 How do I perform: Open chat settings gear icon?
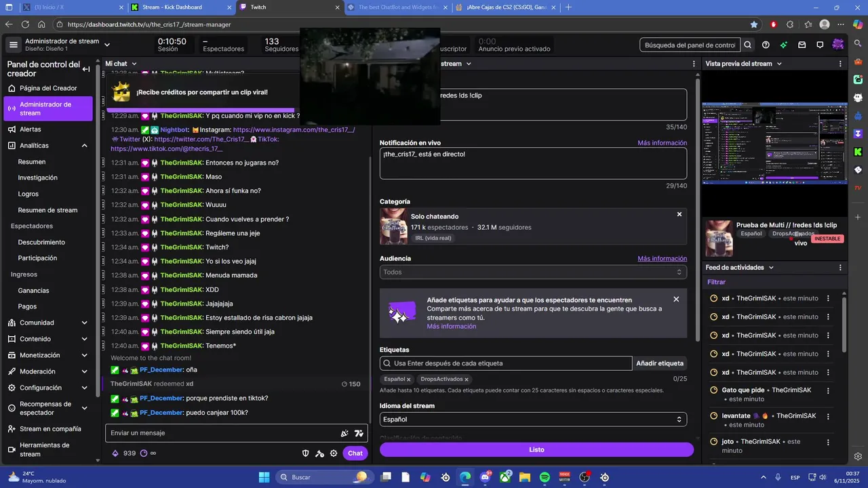pyautogui.click(x=334, y=453)
